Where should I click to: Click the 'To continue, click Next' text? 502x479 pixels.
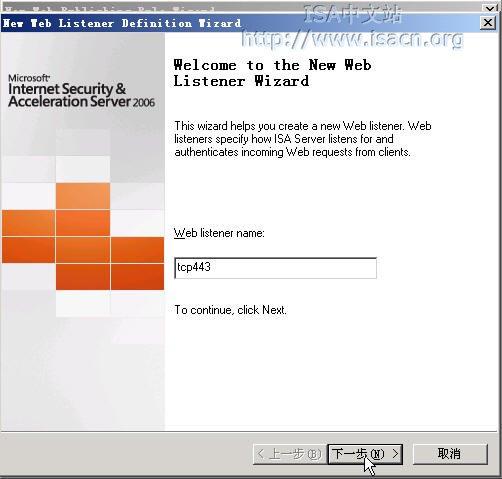[x=230, y=310]
